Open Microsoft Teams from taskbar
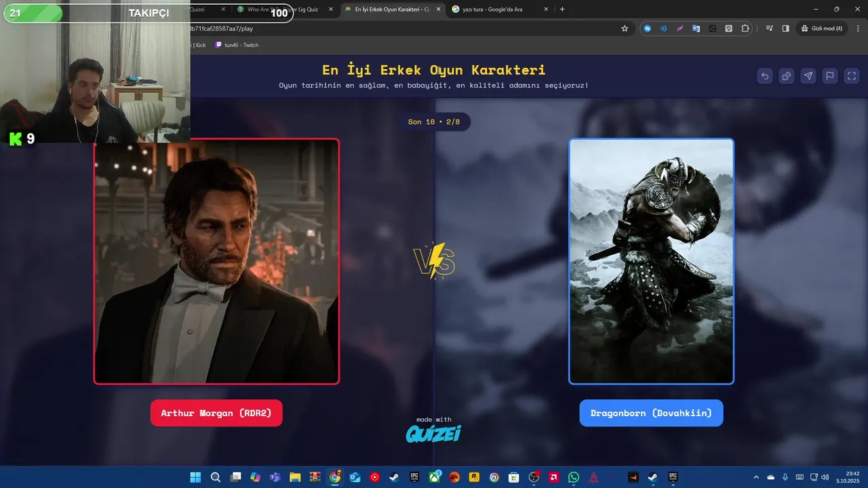 (275, 477)
